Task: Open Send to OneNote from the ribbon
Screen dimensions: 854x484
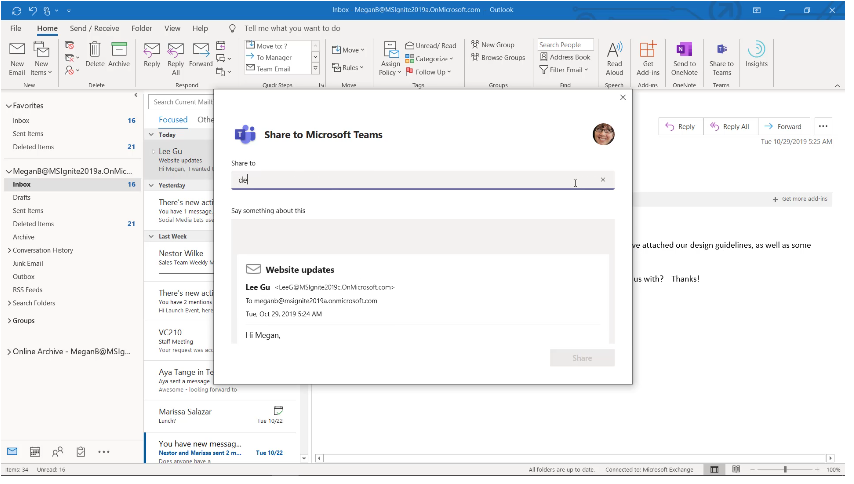Action: tap(684, 58)
